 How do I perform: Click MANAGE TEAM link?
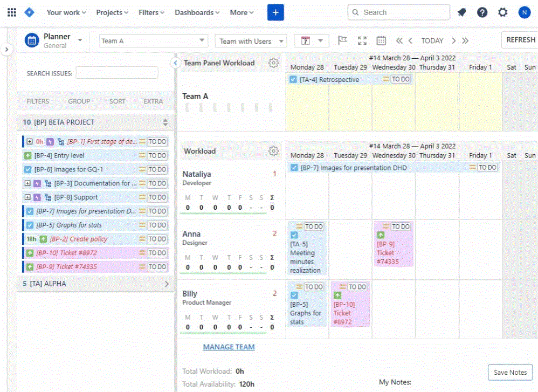[229, 347]
